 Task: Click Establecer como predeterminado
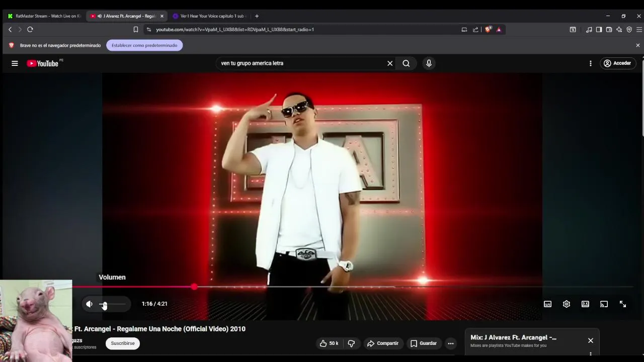click(x=144, y=45)
